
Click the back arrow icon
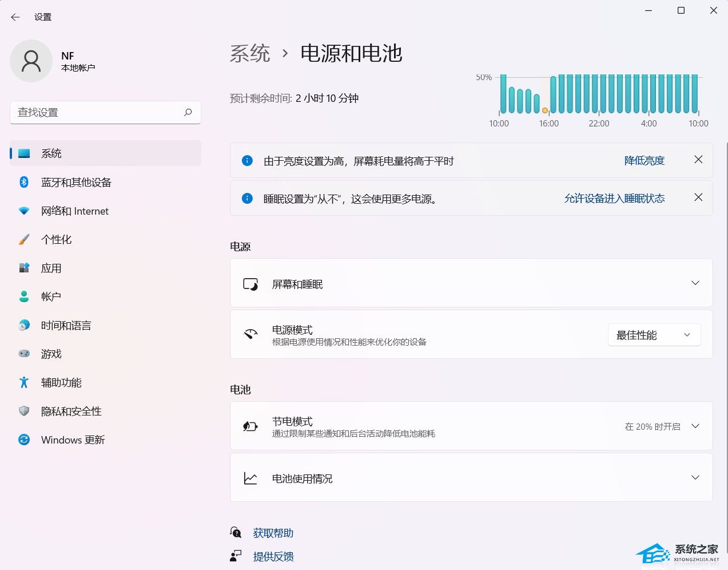[15, 17]
